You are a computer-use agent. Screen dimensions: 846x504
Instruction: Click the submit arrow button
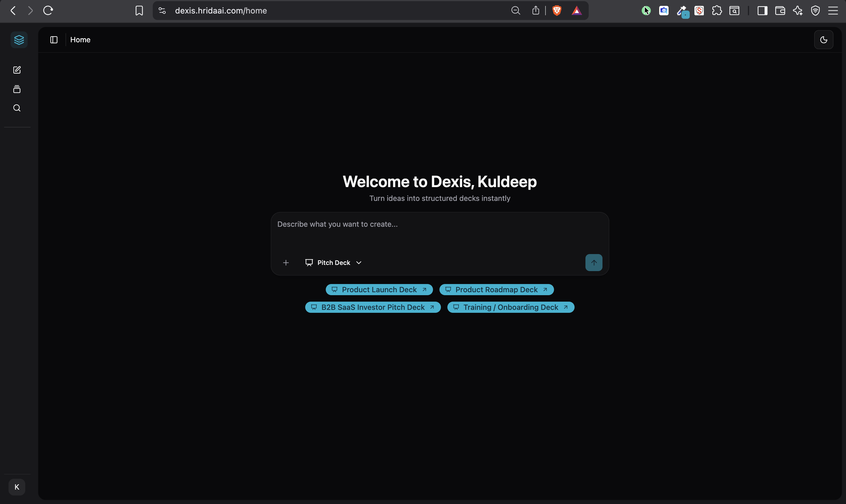click(x=593, y=263)
